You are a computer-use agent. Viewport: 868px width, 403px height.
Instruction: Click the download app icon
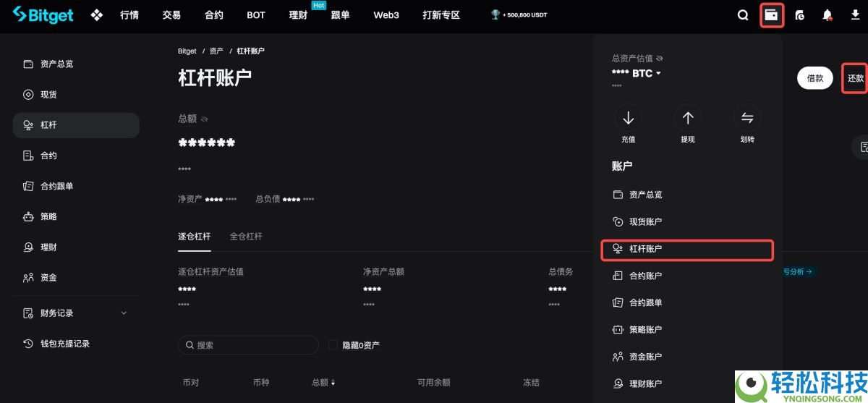(855, 15)
